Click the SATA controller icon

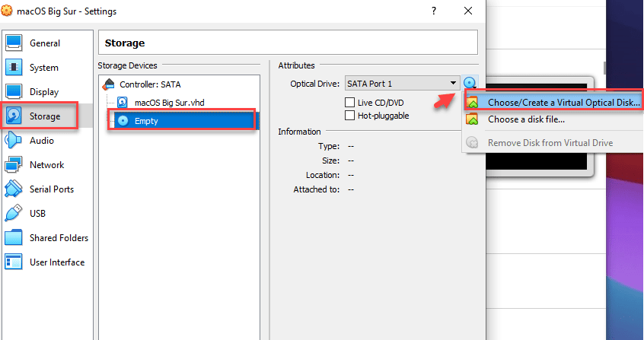(108, 84)
